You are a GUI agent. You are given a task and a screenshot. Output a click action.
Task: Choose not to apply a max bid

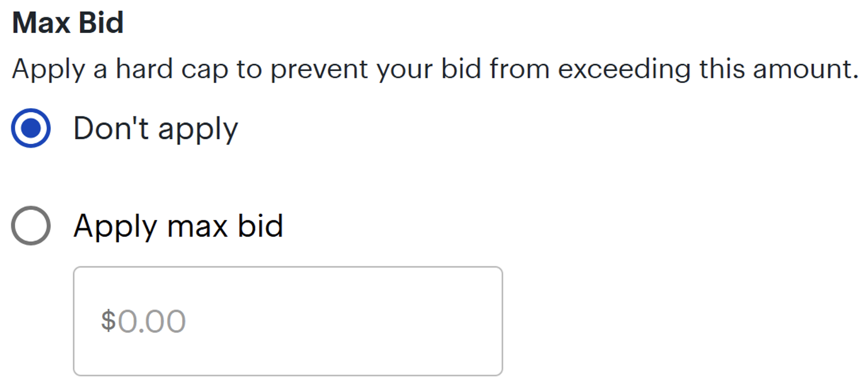(x=30, y=128)
